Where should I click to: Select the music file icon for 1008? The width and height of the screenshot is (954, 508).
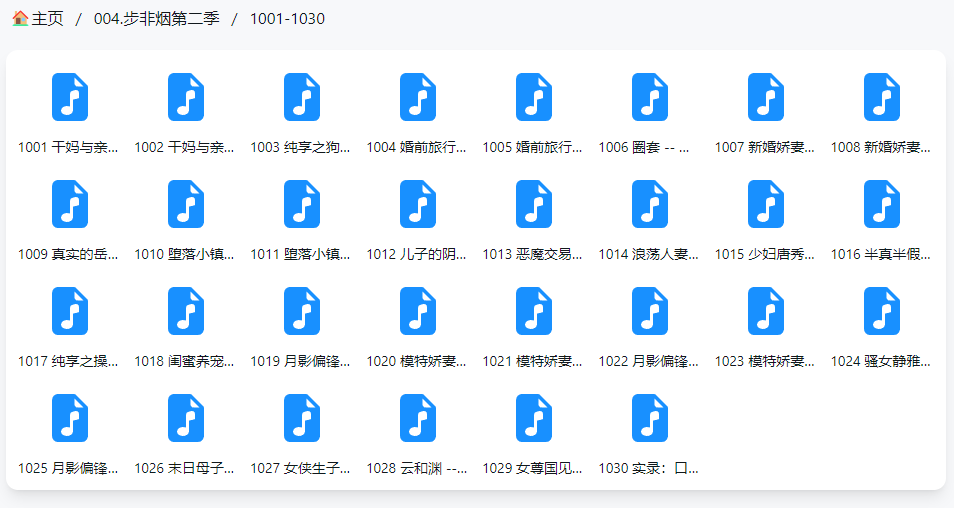(x=881, y=97)
